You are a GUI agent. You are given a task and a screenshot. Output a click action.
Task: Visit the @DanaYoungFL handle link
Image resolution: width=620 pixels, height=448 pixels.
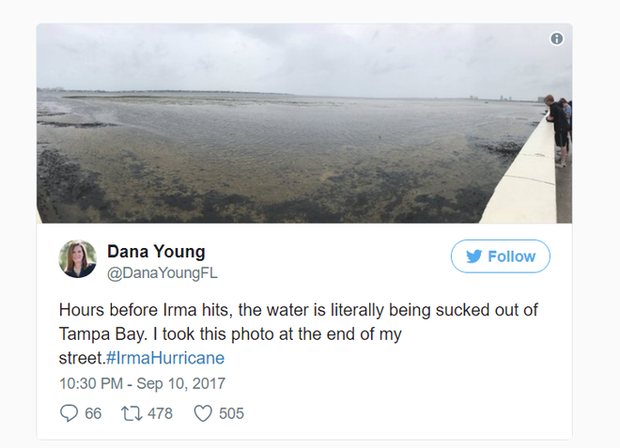pyautogui.click(x=162, y=272)
